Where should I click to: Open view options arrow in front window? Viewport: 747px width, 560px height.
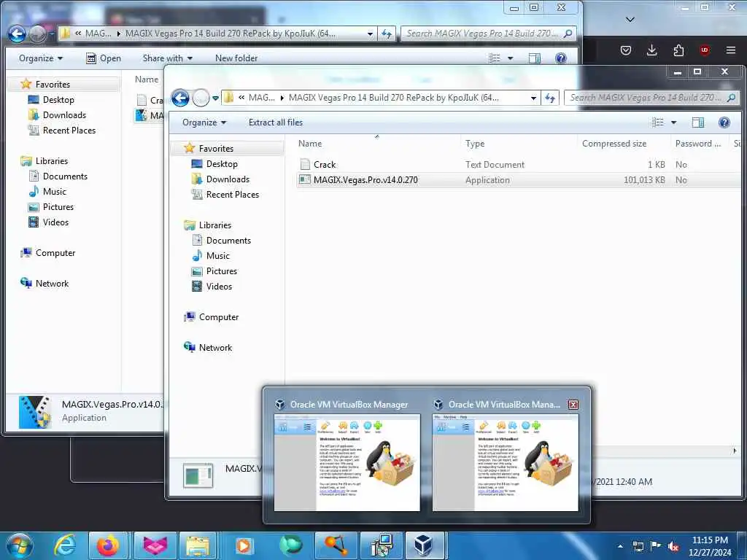pyautogui.click(x=673, y=122)
